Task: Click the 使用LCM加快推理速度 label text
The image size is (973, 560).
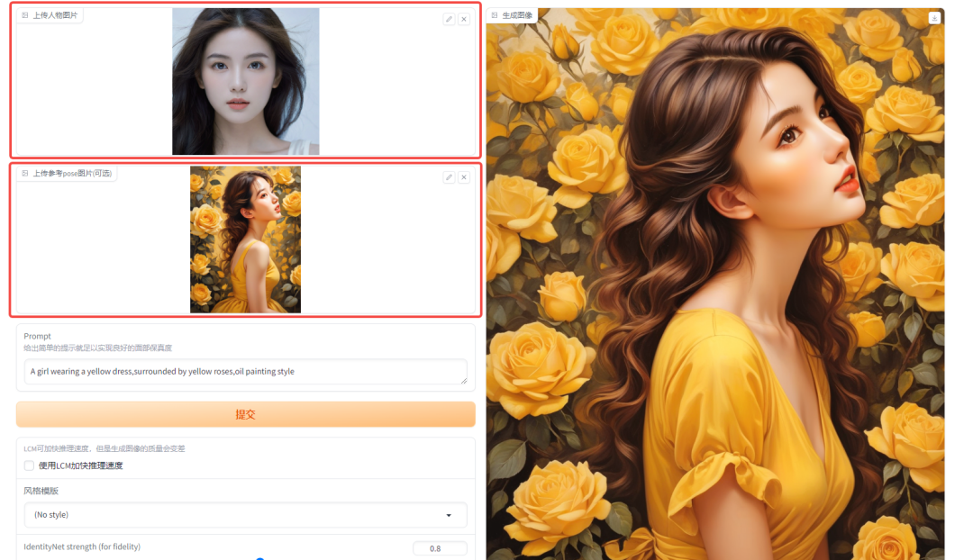Action: point(80,465)
